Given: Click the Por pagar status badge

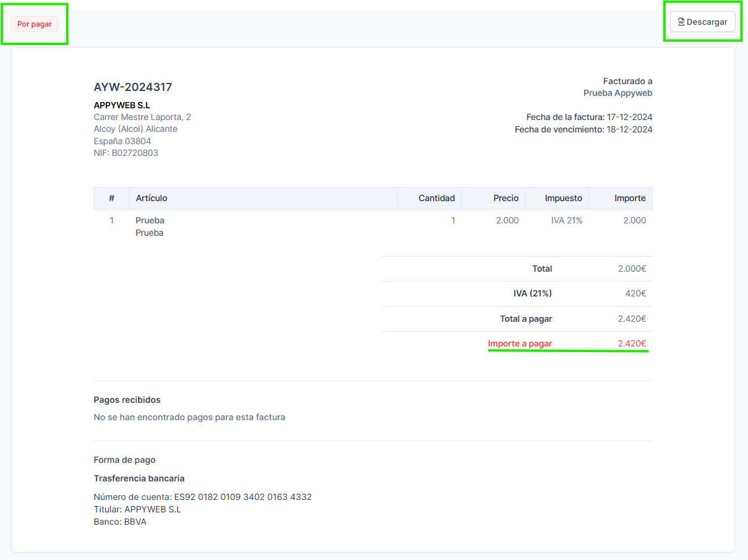Looking at the screenshot, I should point(35,24).
